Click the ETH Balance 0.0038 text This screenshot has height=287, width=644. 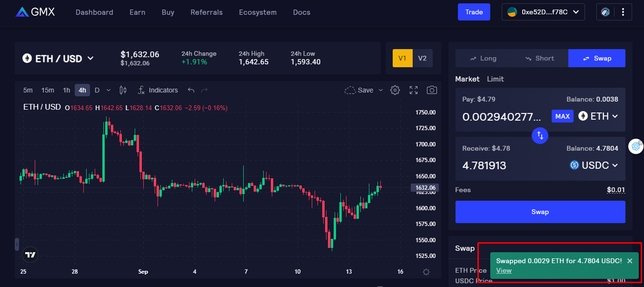pos(592,100)
